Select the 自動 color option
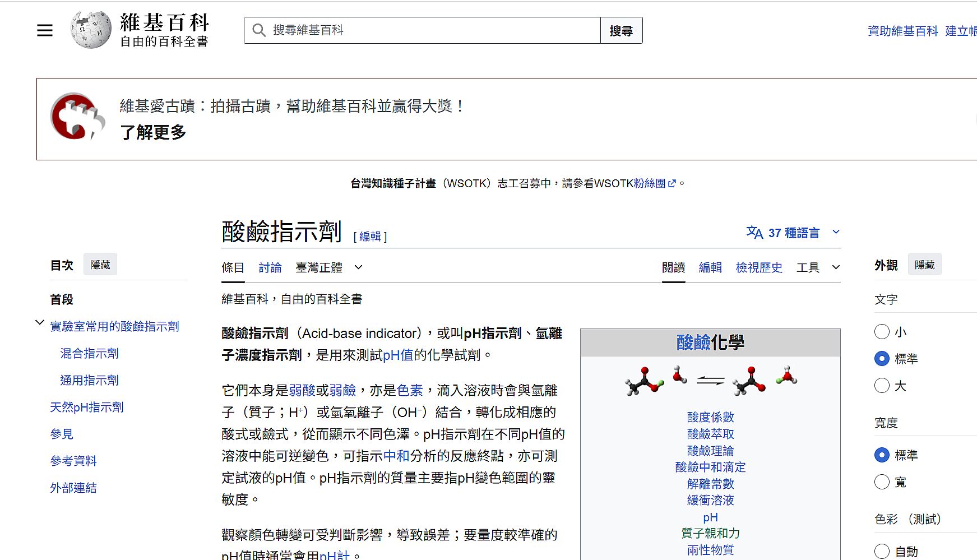The height and width of the screenshot is (560, 977). (x=882, y=551)
